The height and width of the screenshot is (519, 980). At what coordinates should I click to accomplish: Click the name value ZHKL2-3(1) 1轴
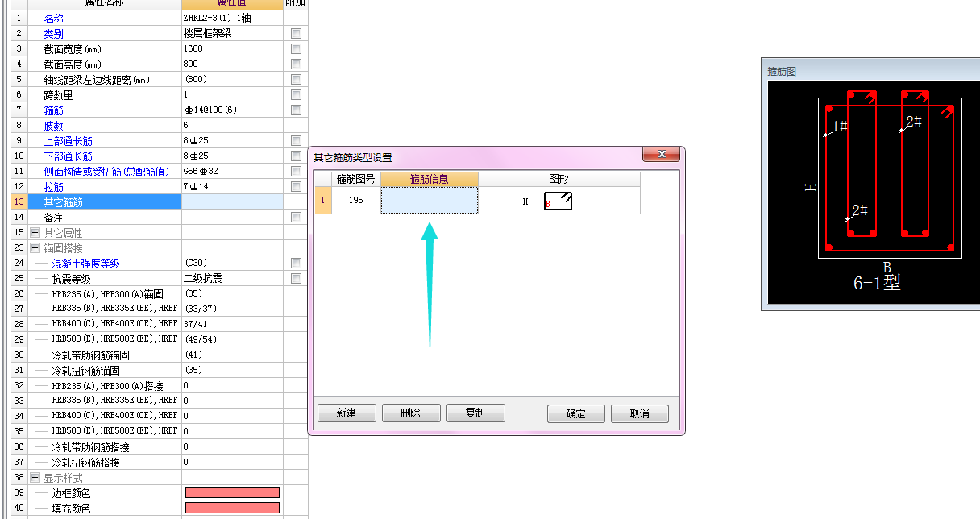(x=218, y=18)
